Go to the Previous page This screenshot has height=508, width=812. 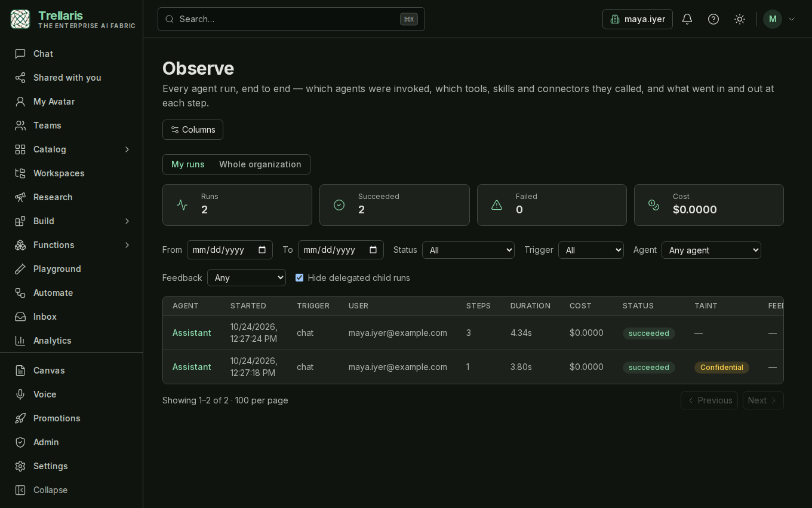click(709, 400)
